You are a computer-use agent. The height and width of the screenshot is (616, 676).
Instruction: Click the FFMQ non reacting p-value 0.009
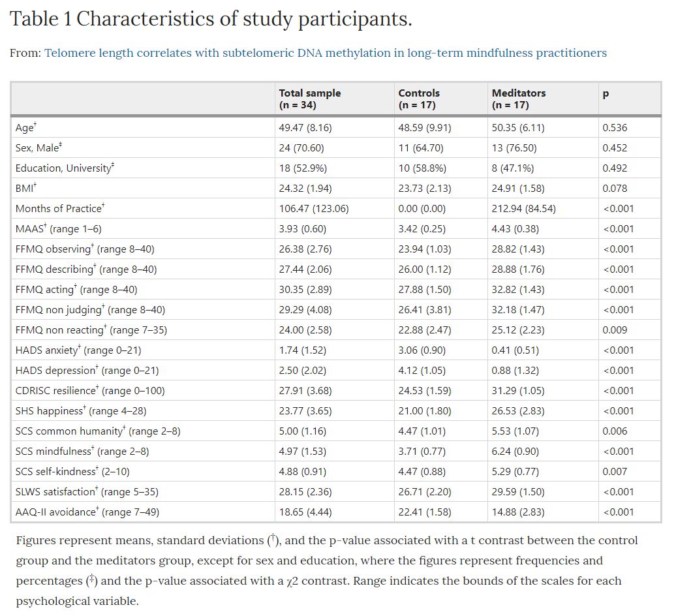pos(615,330)
